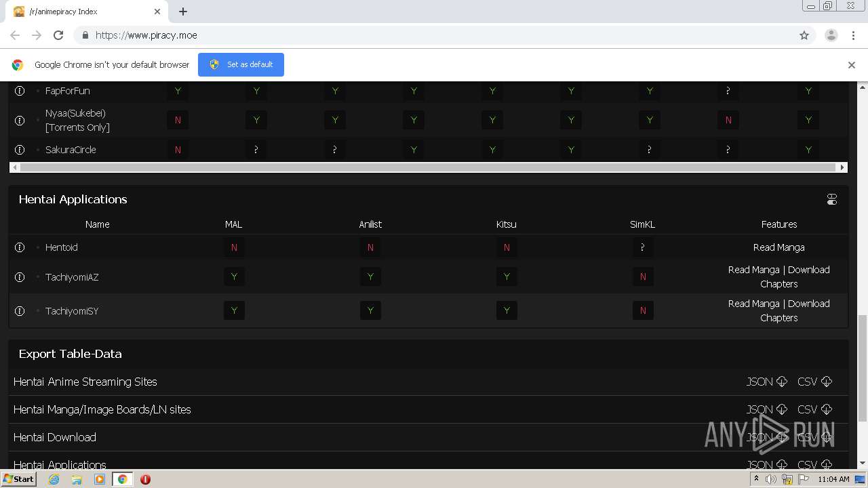Click Hentoid's MAL N cell

point(234,247)
